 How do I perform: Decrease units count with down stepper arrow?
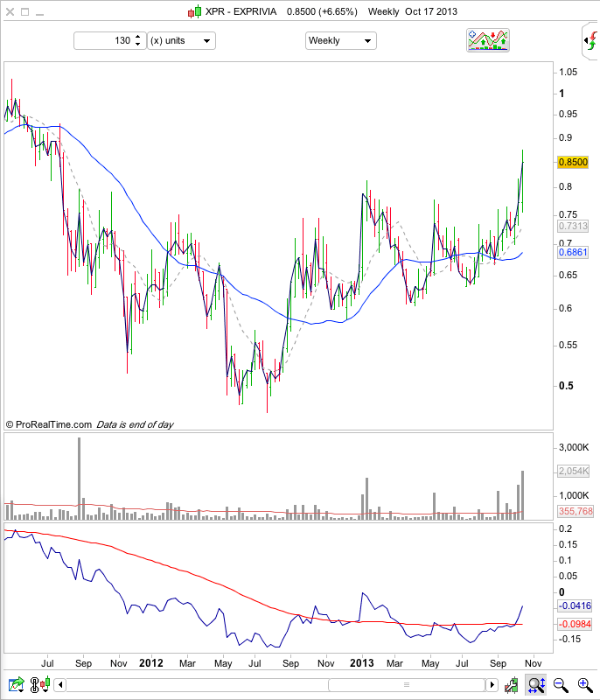[138, 45]
